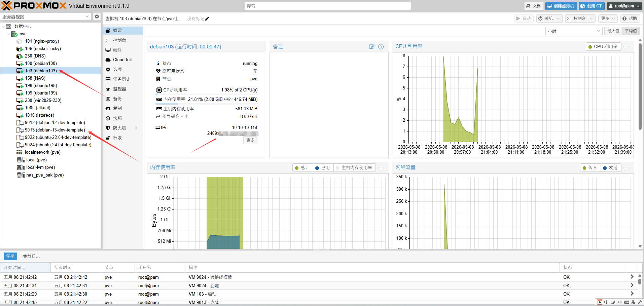Click the 控制台 console toolbar button
Screen dimensions: 644x306
pyautogui.click(x=576, y=18)
